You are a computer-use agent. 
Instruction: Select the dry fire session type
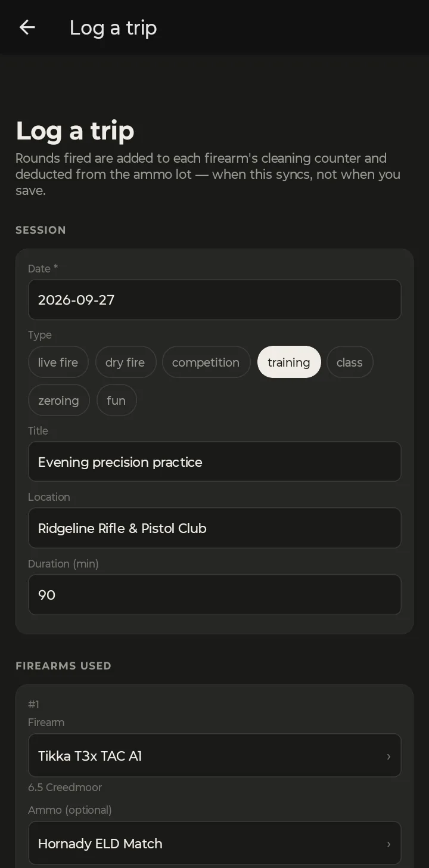pos(125,362)
